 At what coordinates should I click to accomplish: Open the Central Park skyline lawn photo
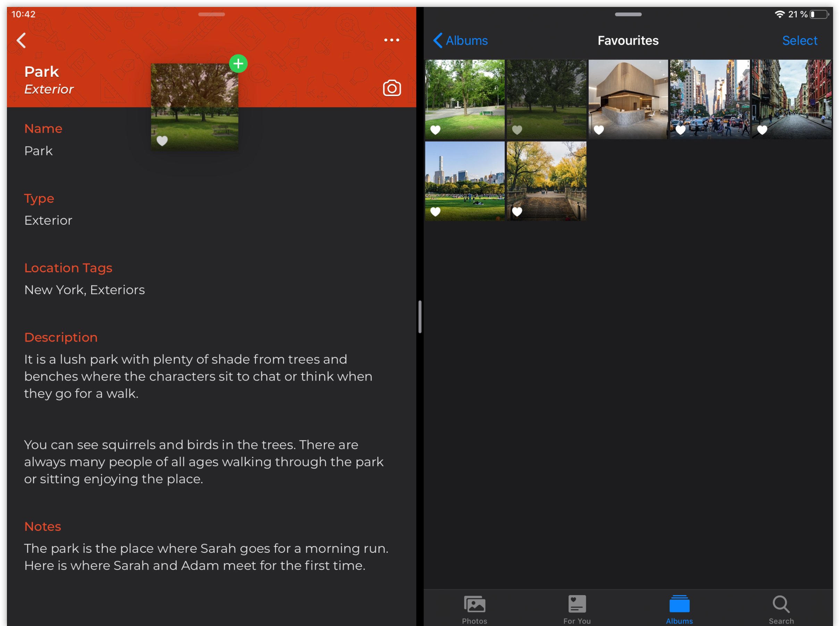click(464, 181)
